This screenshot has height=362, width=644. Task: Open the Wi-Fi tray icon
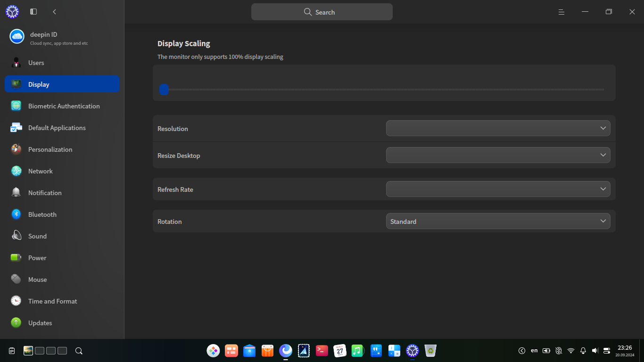click(x=571, y=351)
